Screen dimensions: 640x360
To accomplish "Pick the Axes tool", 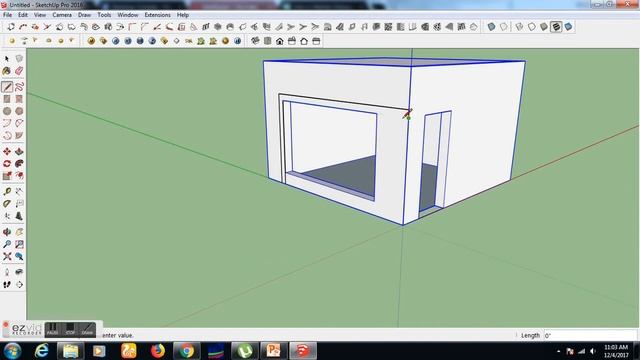I will point(7,216).
